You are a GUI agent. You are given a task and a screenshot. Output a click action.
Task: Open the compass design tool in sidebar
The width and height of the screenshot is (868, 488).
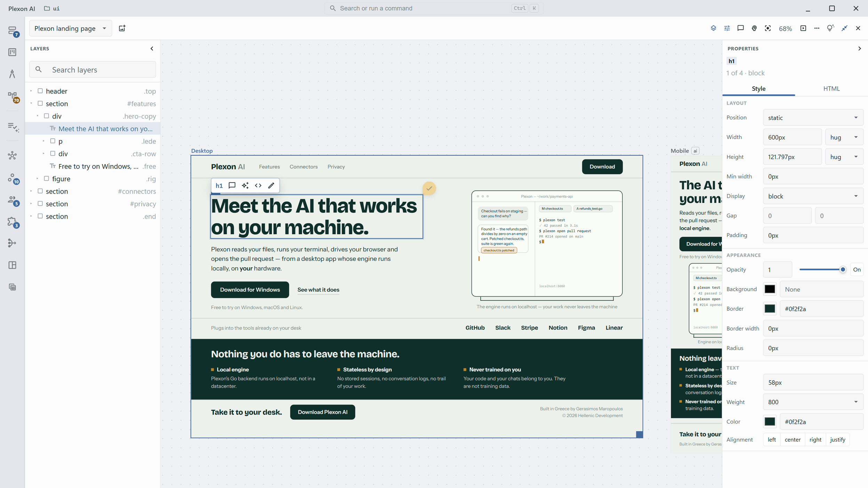pos(13,74)
